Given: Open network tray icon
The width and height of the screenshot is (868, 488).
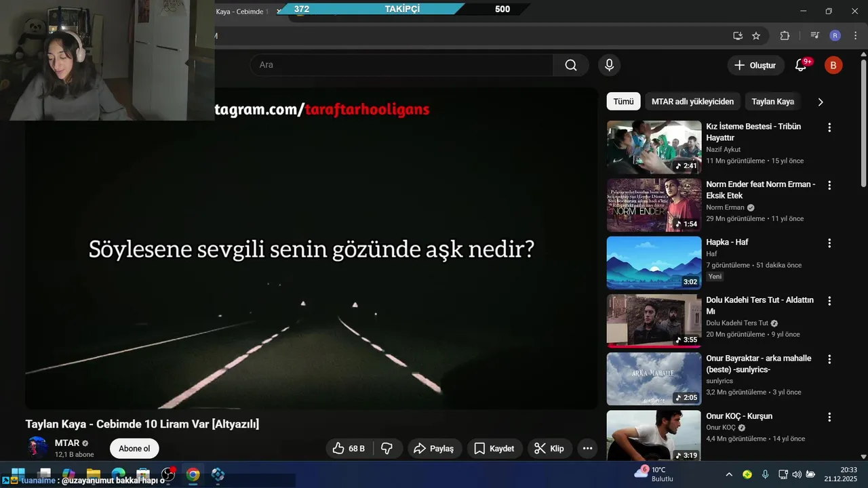Looking at the screenshot, I should point(783,474).
